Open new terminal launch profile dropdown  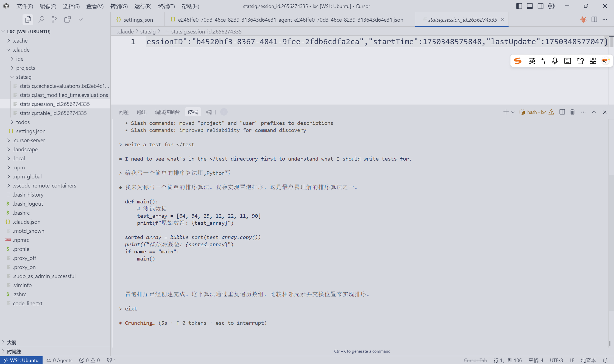pyautogui.click(x=513, y=112)
